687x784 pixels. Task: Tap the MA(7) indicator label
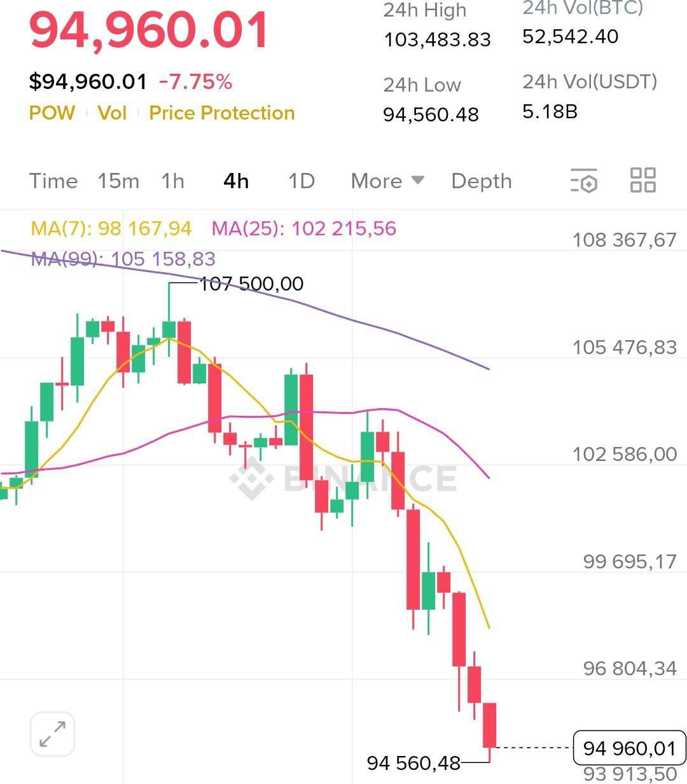coord(111,228)
